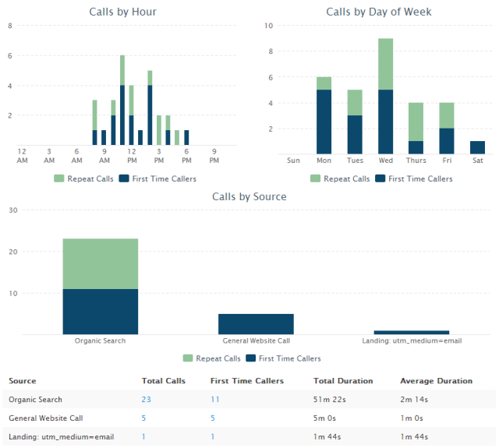
Task: Click the Calls by Source chart title
Action: (249, 196)
